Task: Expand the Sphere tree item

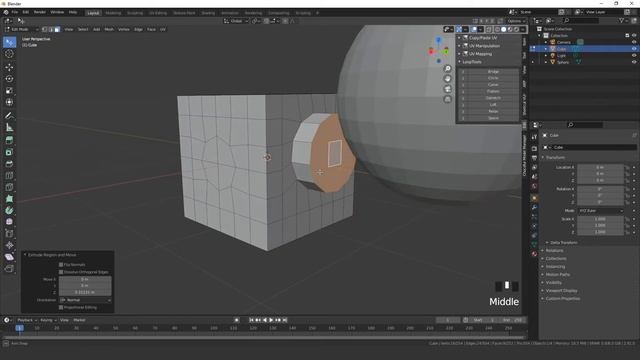Action: coord(546,62)
